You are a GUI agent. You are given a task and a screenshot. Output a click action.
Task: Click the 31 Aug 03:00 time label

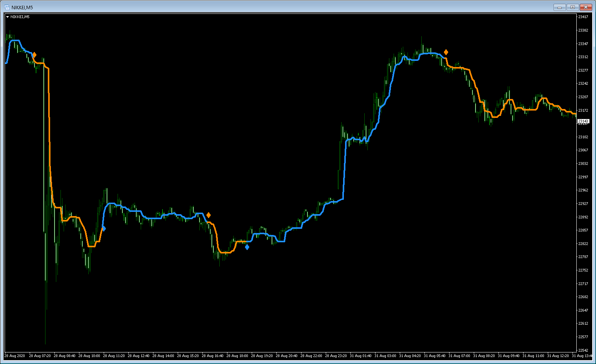(385, 356)
